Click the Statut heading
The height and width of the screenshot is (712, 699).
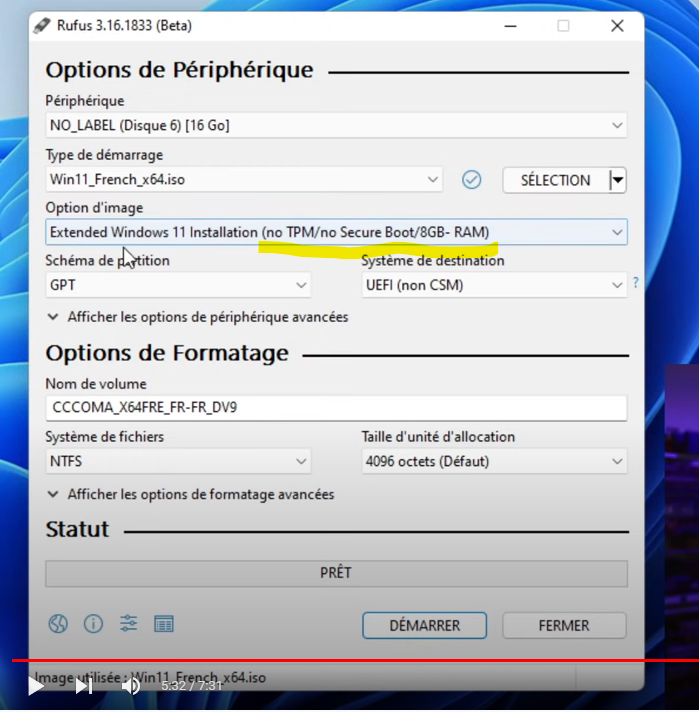point(77,529)
